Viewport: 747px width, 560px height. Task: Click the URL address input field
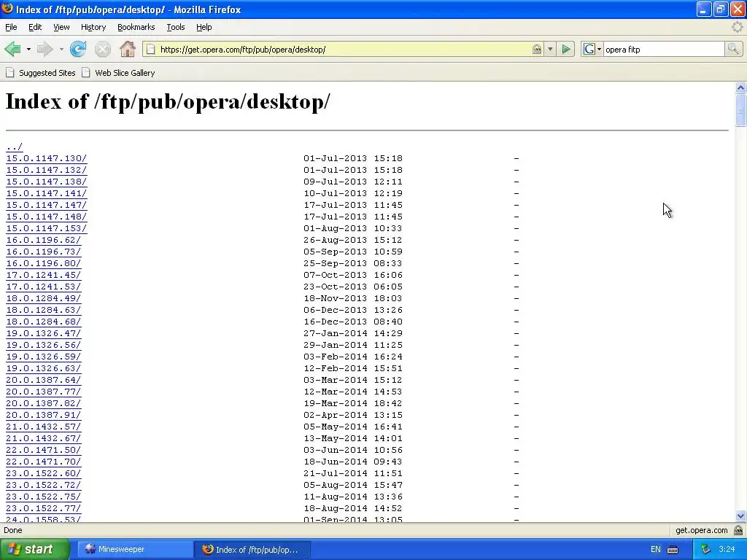[x=343, y=49]
